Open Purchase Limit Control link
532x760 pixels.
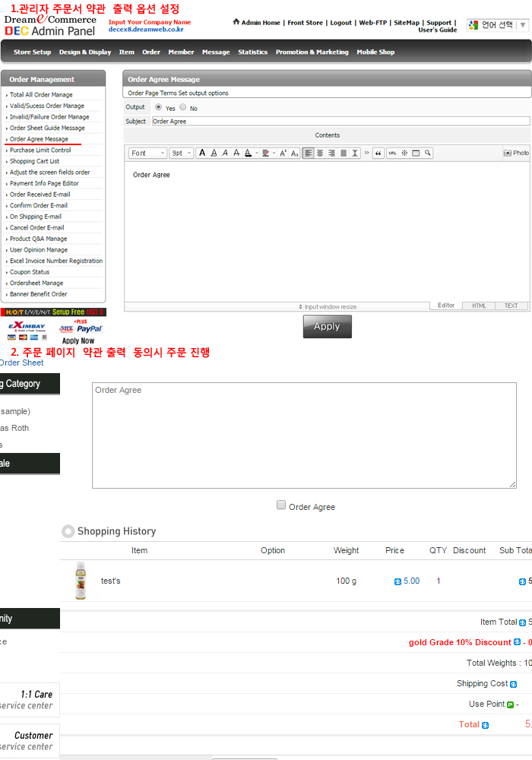40,150
